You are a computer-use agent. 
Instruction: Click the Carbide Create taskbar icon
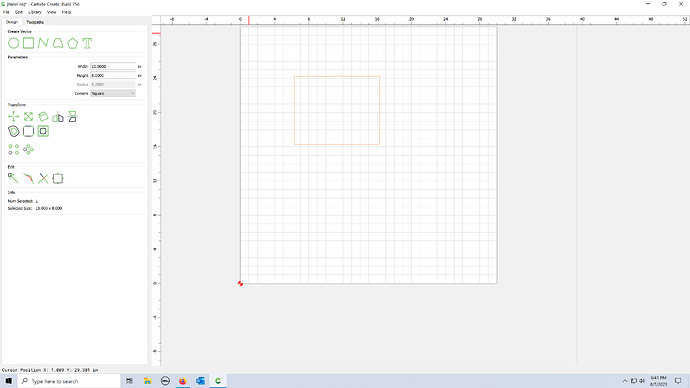tap(218, 381)
